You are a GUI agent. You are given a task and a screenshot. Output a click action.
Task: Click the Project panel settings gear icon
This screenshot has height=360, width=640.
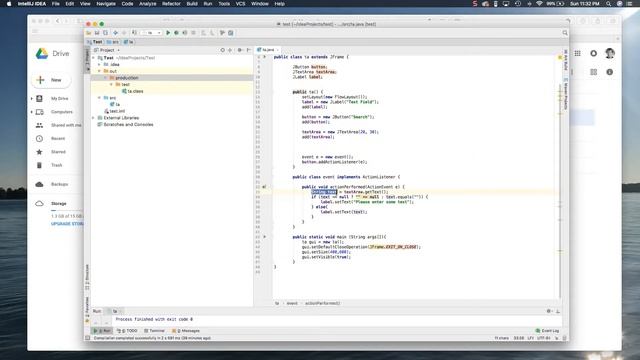tap(240, 50)
